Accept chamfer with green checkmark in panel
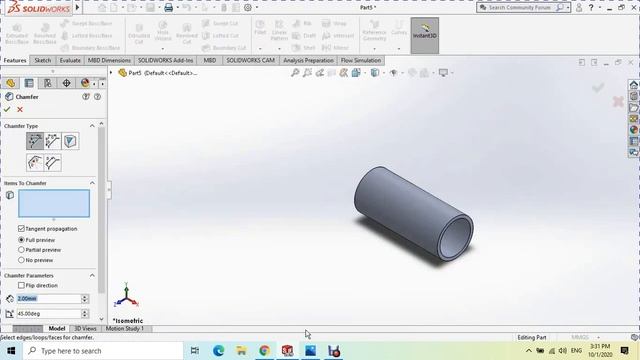This screenshot has width=640, height=360. [x=7, y=109]
